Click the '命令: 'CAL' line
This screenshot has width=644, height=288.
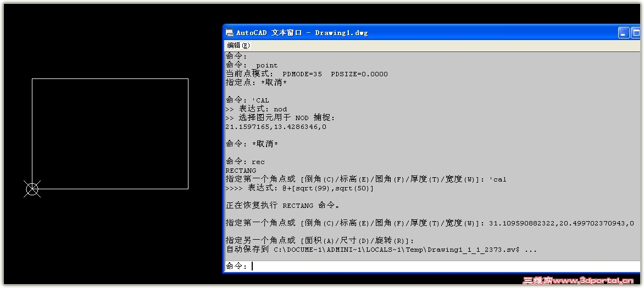(247, 100)
